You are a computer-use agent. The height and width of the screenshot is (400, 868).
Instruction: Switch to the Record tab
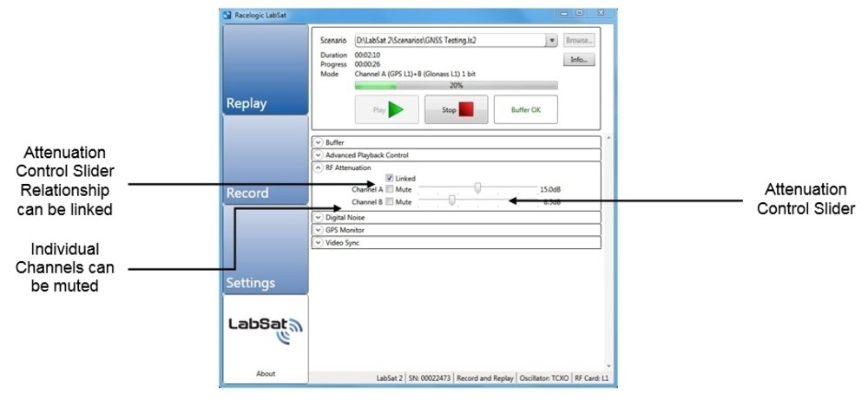click(x=265, y=160)
